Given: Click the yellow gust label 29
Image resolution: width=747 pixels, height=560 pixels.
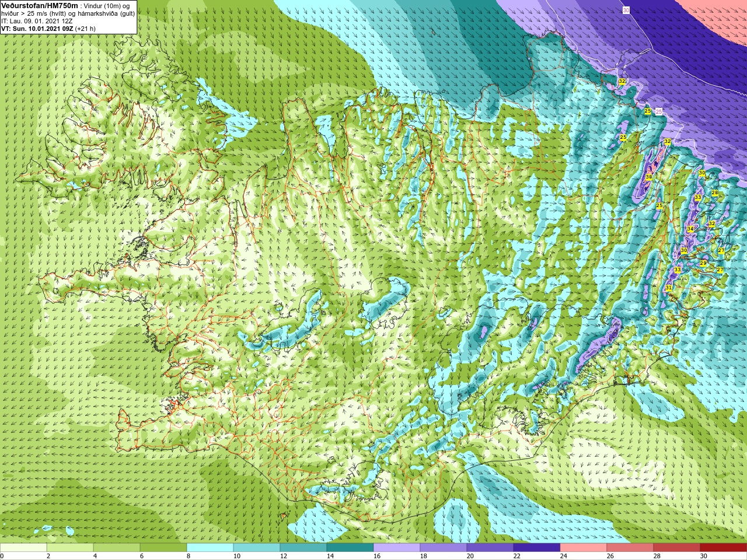Looking at the screenshot, I should pyautogui.click(x=703, y=264).
